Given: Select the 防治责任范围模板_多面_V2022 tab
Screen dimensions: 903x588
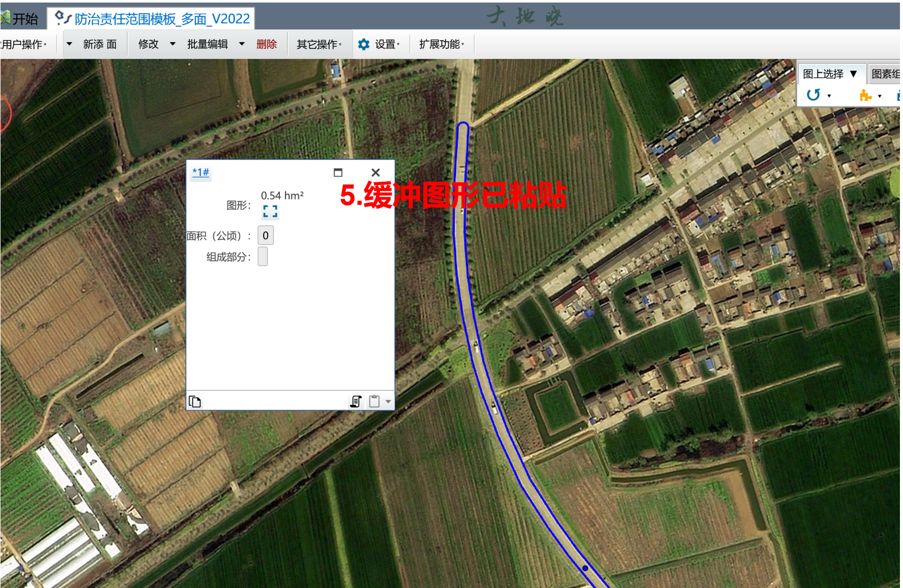Looking at the screenshot, I should click(152, 19).
